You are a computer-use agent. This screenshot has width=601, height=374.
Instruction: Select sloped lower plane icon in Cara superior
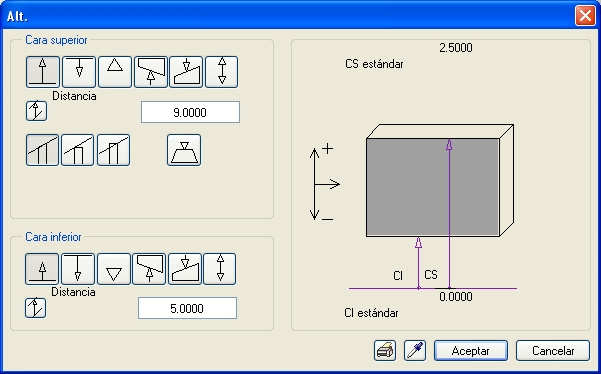pyautogui.click(x=186, y=72)
